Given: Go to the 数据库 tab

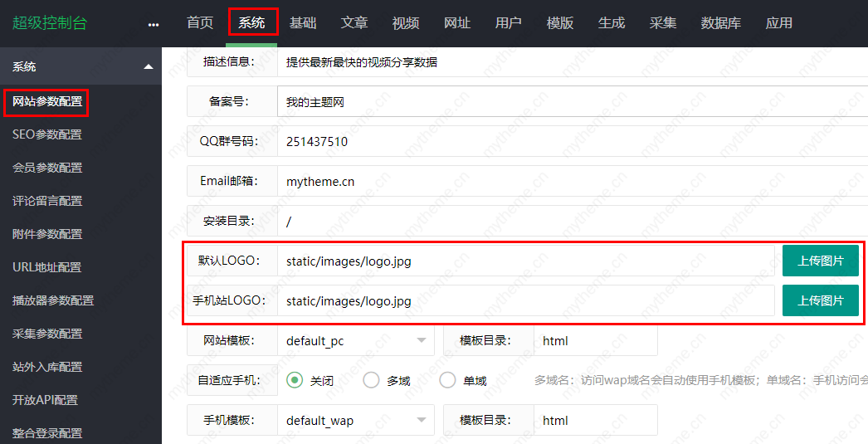Looking at the screenshot, I should click(x=720, y=23).
